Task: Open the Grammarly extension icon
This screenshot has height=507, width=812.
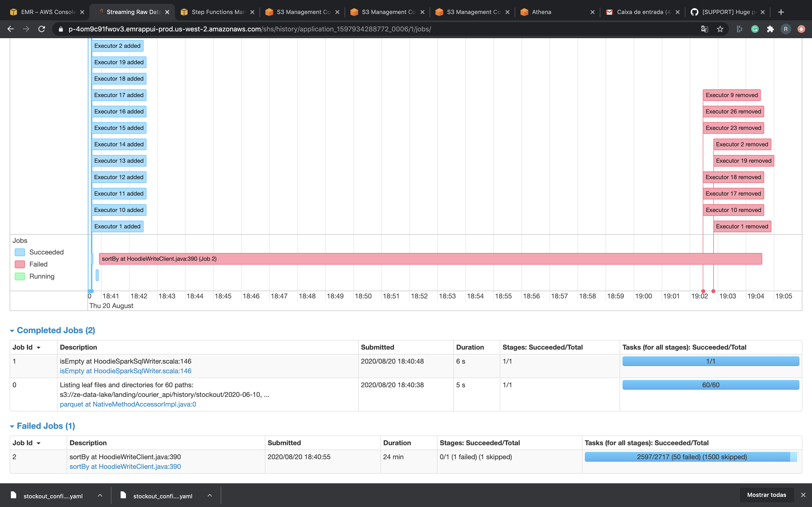Action: pyautogui.click(x=755, y=29)
